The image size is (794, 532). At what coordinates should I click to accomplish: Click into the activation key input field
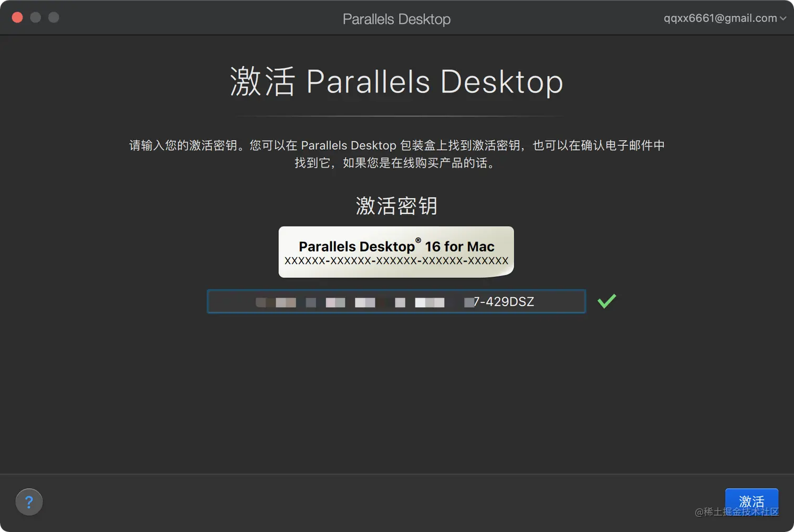point(396,301)
